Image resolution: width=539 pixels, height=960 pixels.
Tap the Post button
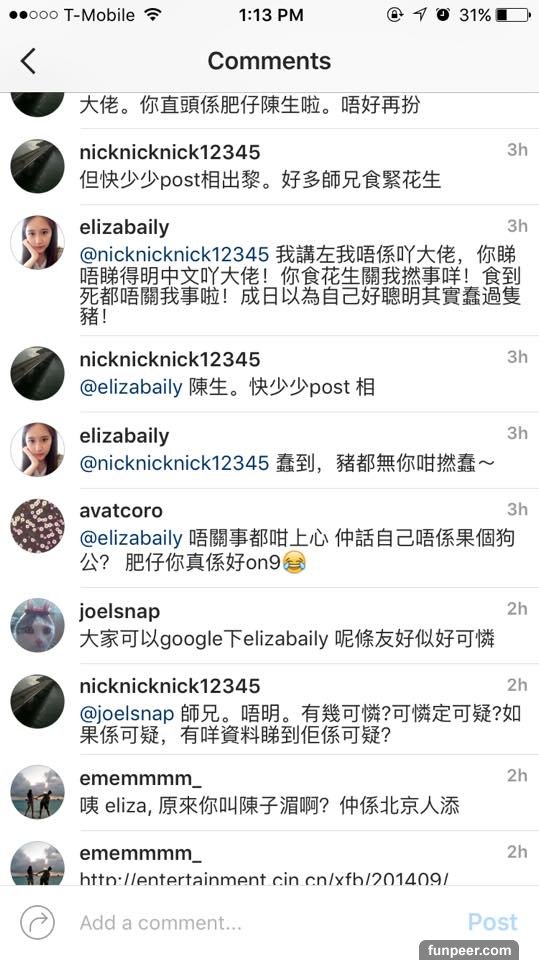pyautogui.click(x=492, y=922)
